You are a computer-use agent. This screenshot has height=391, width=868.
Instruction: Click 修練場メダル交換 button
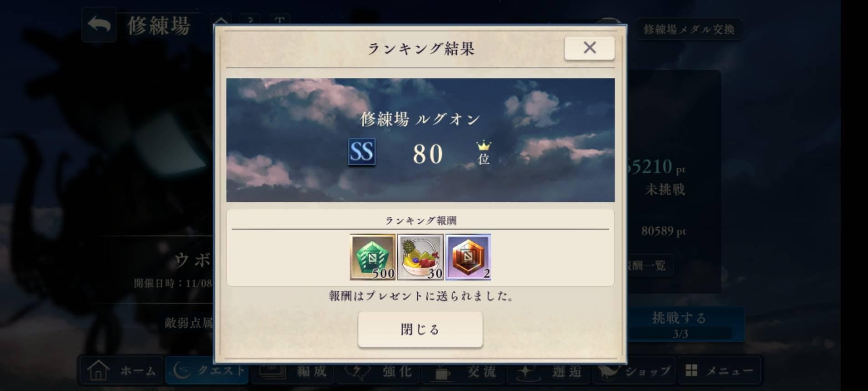(688, 29)
